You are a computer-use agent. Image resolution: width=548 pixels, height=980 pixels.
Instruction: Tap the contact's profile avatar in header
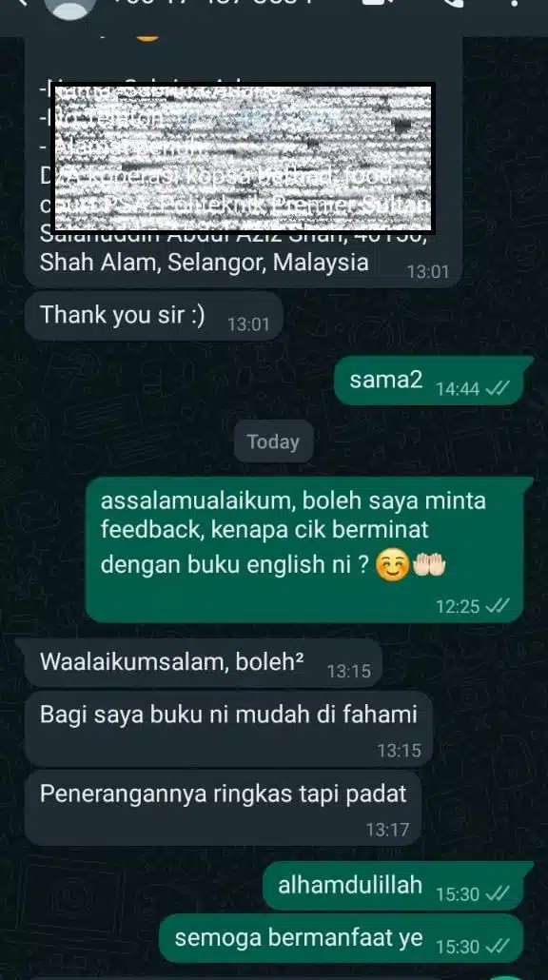70,7
